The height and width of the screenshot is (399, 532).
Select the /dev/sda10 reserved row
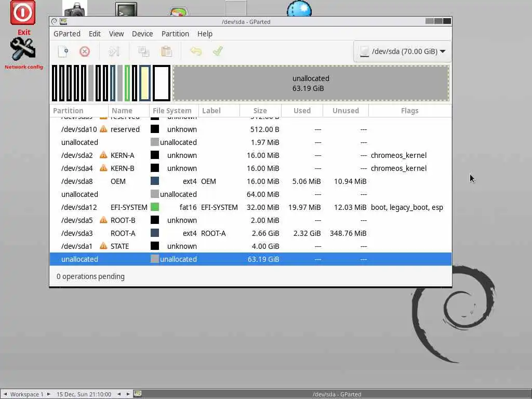[250, 129]
